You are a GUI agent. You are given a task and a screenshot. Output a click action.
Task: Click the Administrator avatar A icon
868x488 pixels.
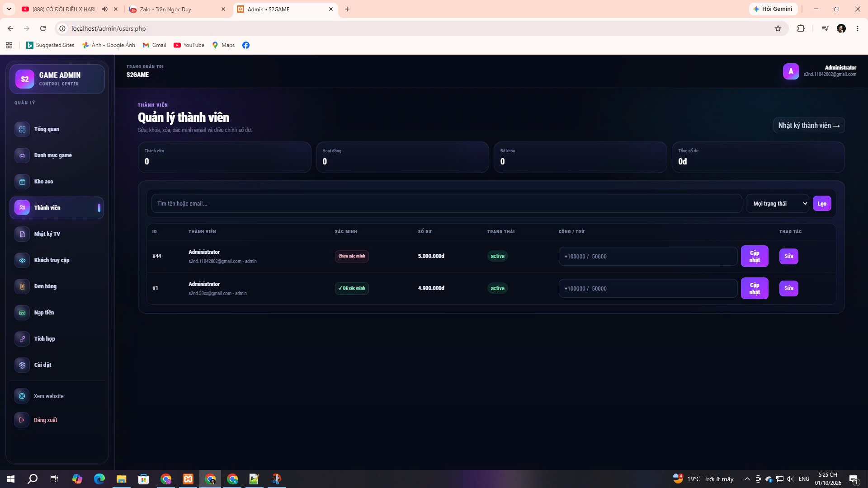click(791, 71)
